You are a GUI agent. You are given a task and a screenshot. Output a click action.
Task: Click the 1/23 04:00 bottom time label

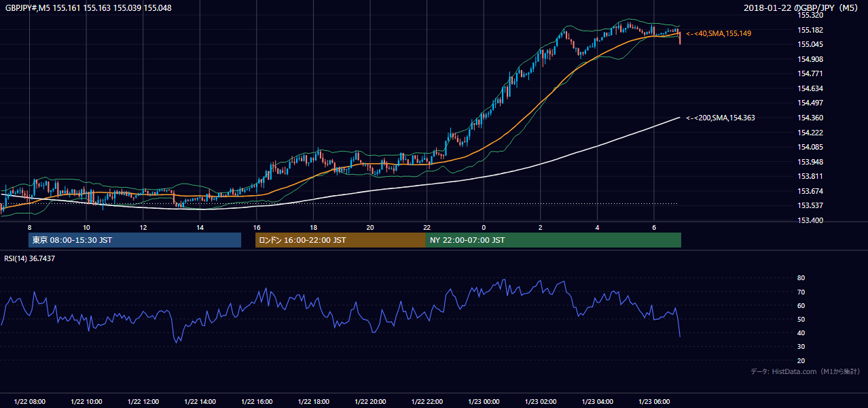point(597,402)
